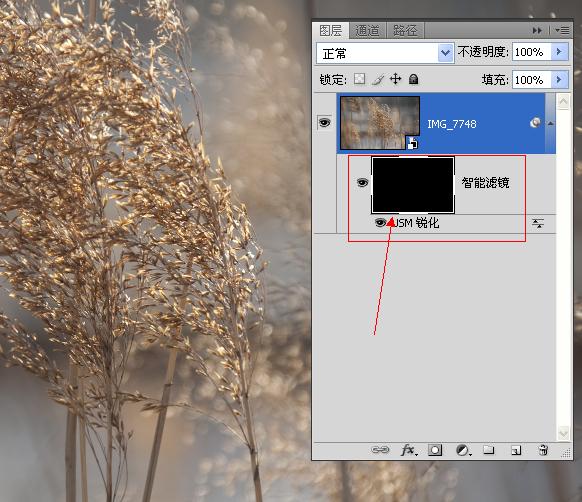Toggle lock transparent pixels

click(x=359, y=79)
